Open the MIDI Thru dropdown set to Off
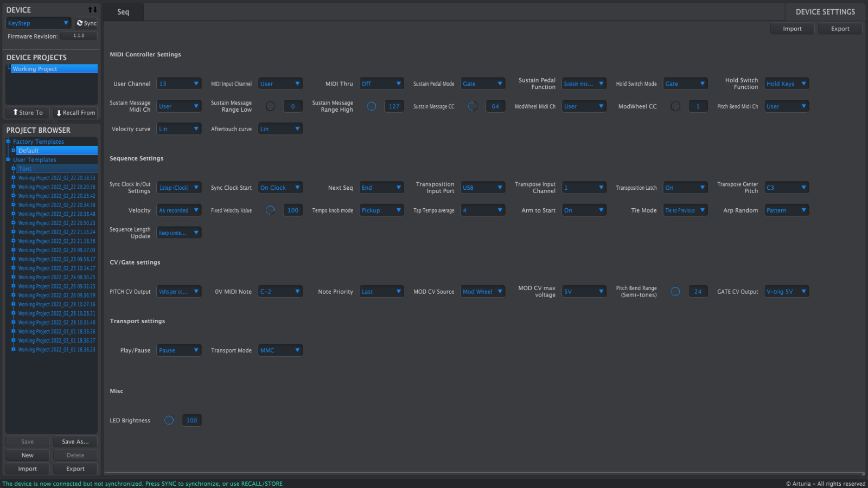 click(x=381, y=84)
